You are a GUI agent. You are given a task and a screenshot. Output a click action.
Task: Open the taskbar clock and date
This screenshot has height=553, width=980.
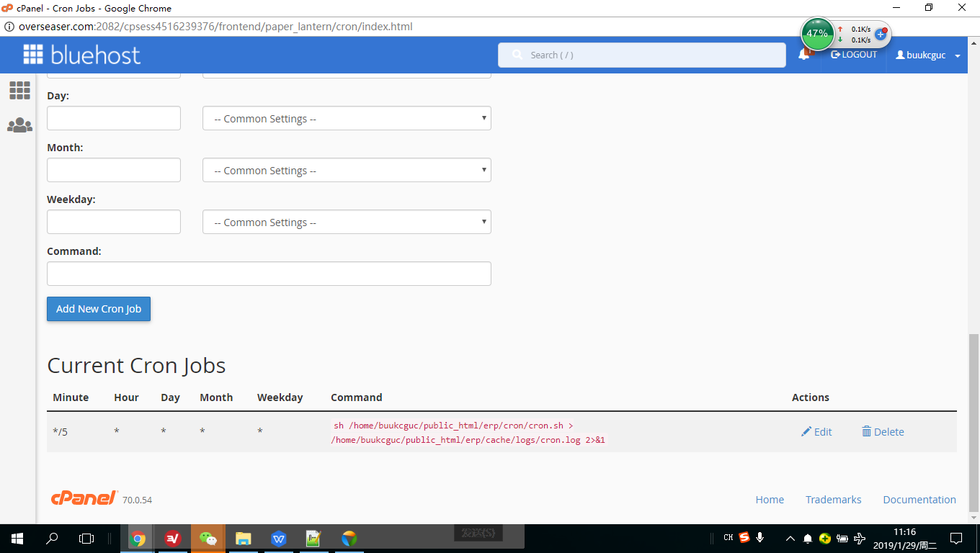(x=904, y=538)
